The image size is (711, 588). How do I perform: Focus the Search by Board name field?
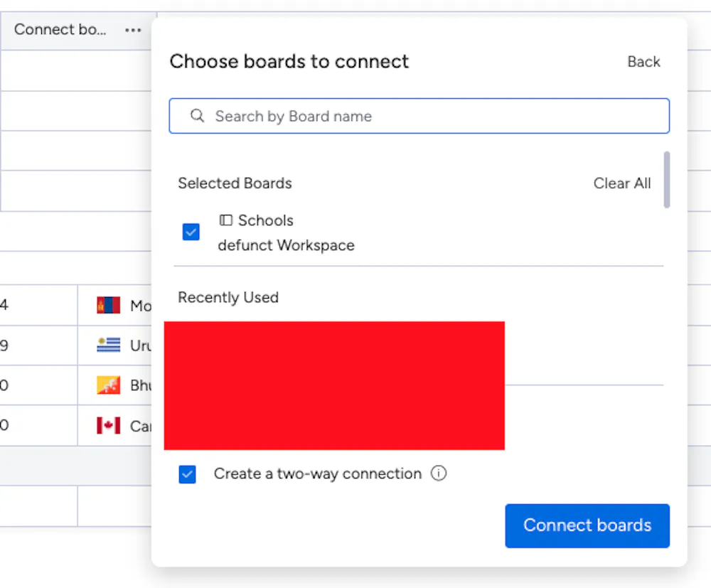point(427,116)
